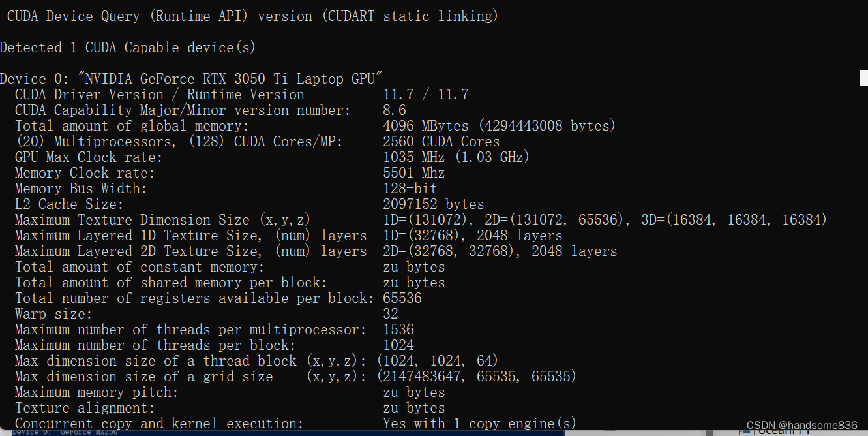Click the 'Maximum Layered 1D Texture Size' label
The height and width of the screenshot is (436, 868).
click(191, 236)
